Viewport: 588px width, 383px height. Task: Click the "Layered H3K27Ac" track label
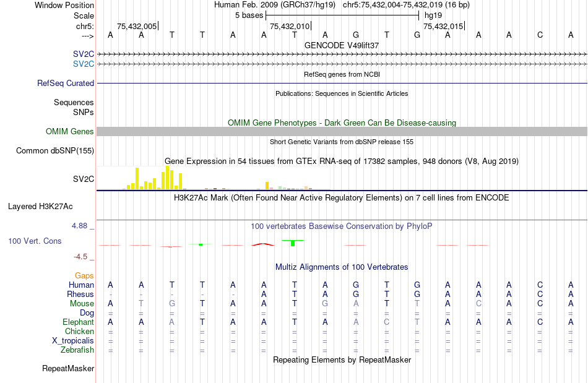tap(40, 207)
